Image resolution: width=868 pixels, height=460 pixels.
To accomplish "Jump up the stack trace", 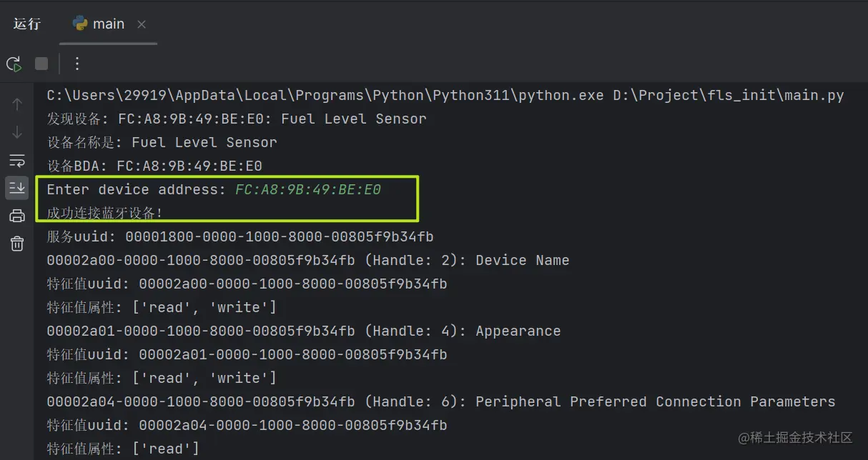I will [17, 104].
